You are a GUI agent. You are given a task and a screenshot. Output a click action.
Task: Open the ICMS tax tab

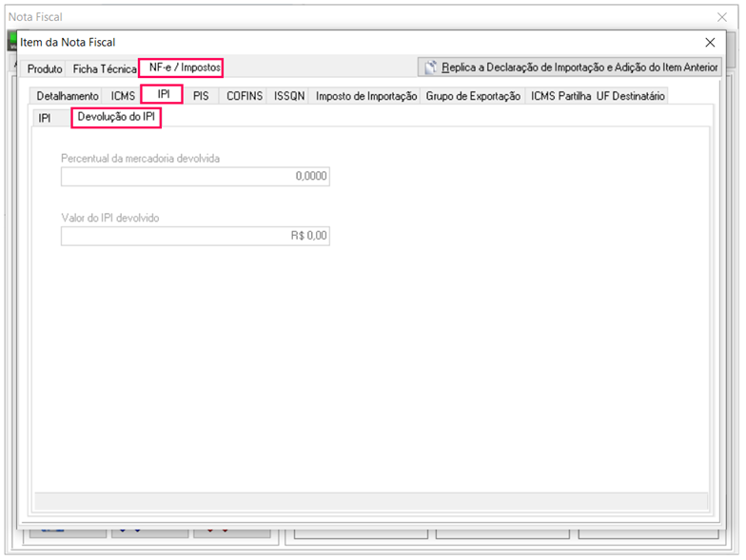pyautogui.click(x=123, y=96)
